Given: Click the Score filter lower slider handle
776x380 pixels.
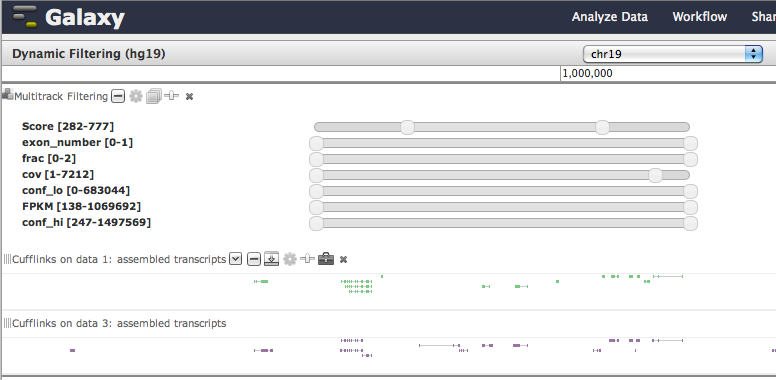Looking at the screenshot, I should pos(407,127).
